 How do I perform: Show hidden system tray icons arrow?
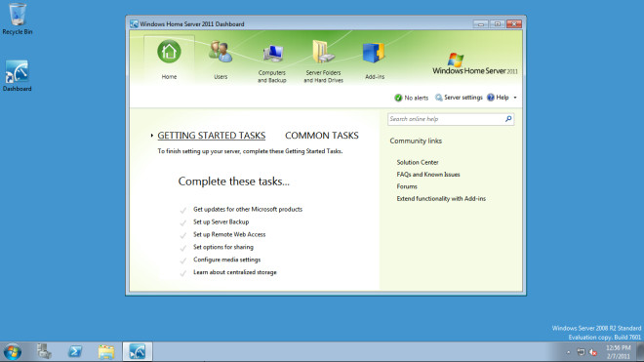[x=568, y=352]
